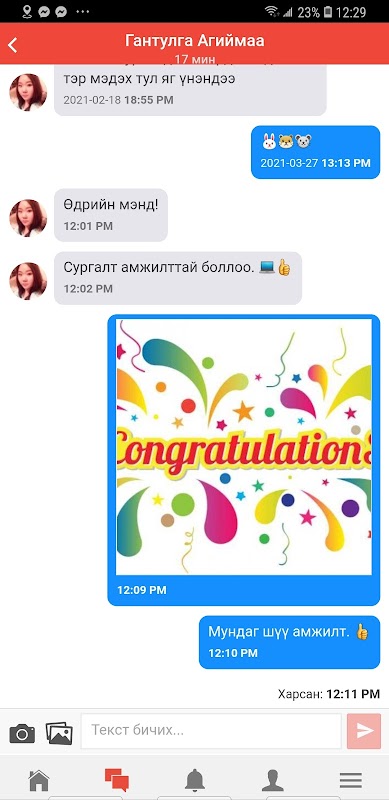Open the Congratulations image message
The height and width of the screenshot is (800, 389).
[244, 447]
